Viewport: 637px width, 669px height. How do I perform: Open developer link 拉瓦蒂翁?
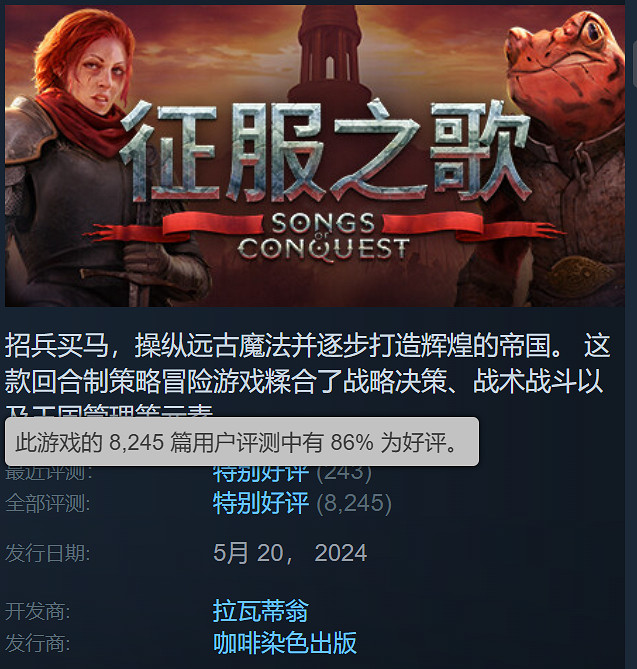[261, 611]
